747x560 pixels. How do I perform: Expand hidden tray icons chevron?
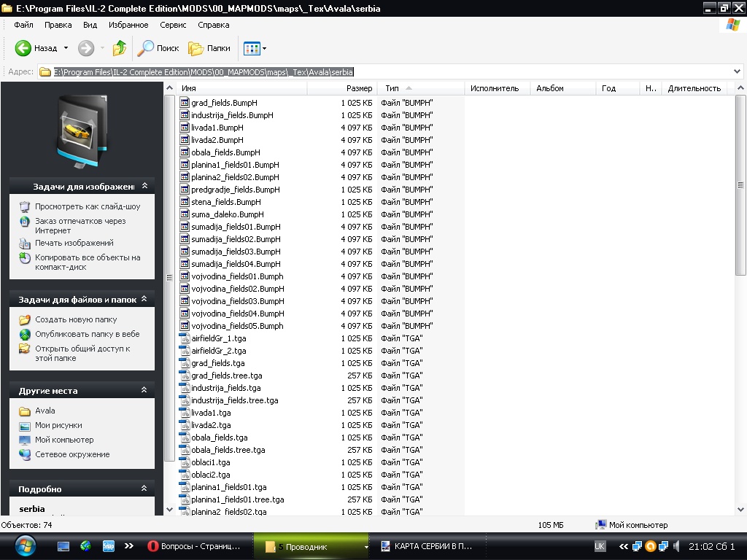(623, 546)
